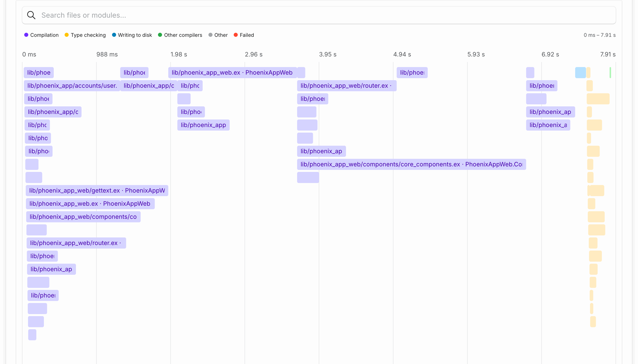Select the router.ex bar near 3.95 s
638x364 pixels.
click(347, 86)
